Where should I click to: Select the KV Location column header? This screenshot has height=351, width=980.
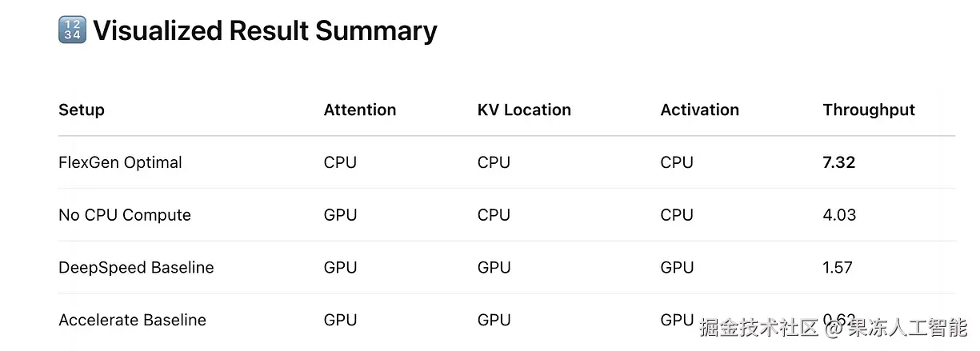524,110
